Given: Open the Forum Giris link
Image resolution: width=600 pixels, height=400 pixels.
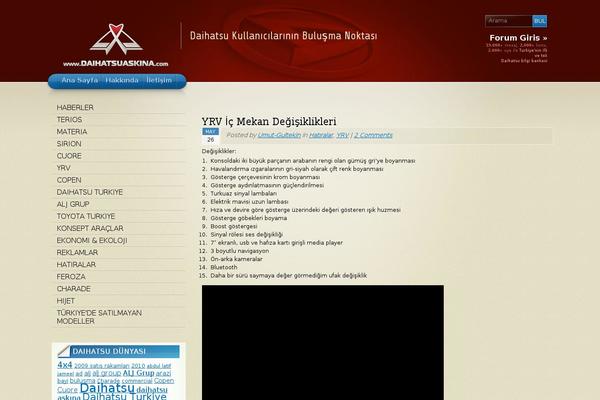Looking at the screenshot, I should [x=518, y=38].
